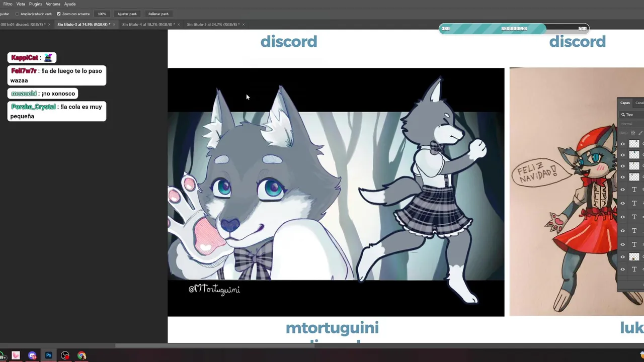Click the KappiCat chat message
Image resolution: width=644 pixels, height=362 pixels.
point(32,58)
